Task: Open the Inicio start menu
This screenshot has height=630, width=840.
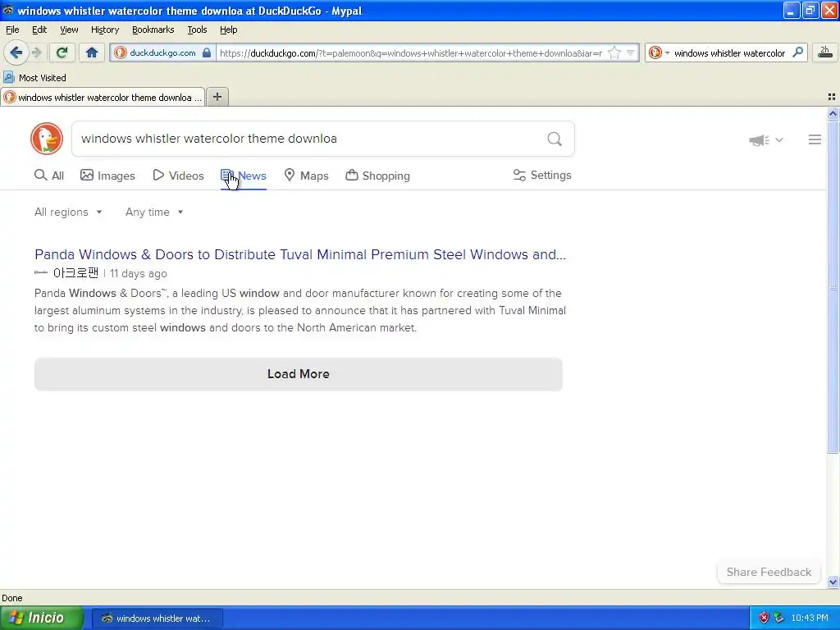Action: click(x=41, y=618)
